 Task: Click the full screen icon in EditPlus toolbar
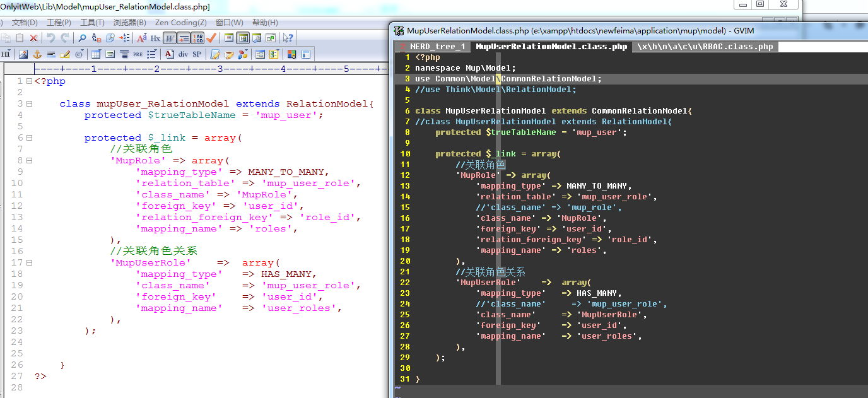point(271,38)
